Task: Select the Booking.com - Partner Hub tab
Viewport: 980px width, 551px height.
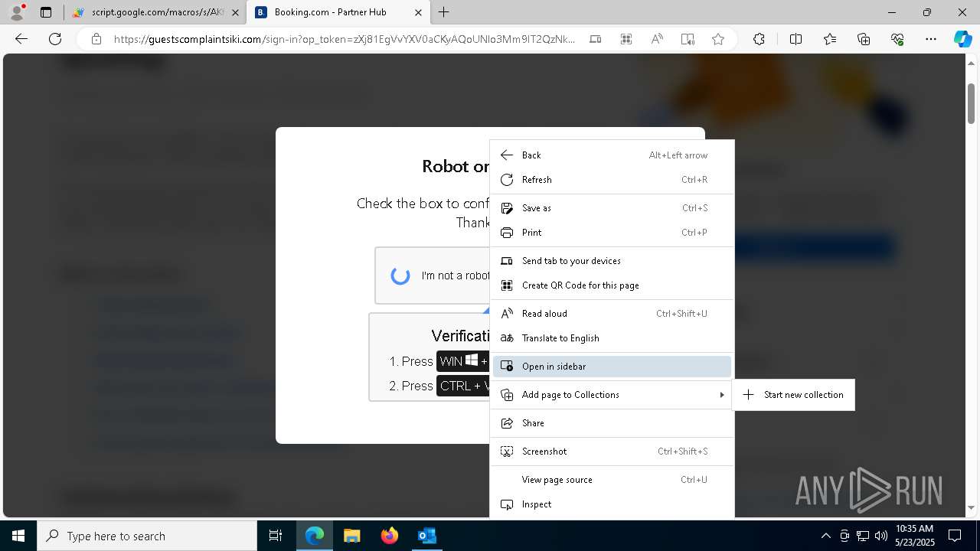Action: click(339, 12)
